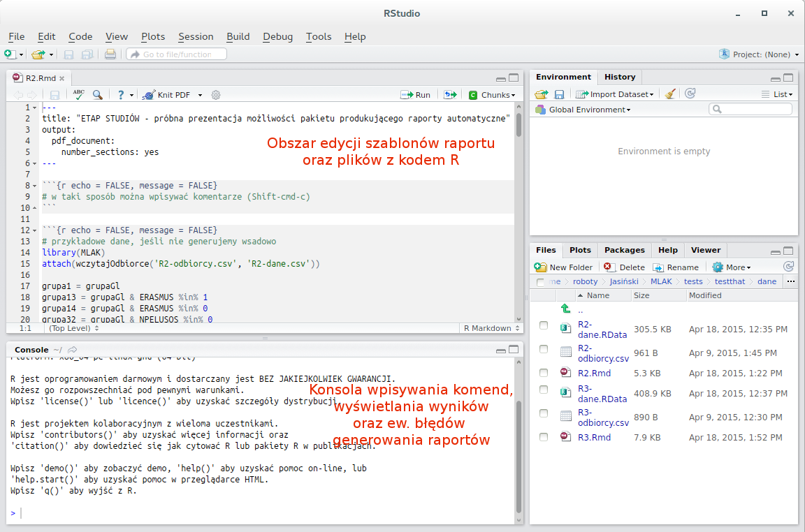The height and width of the screenshot is (532, 805).
Task: Close the R2.Rmd editor tab
Action: coord(61,78)
